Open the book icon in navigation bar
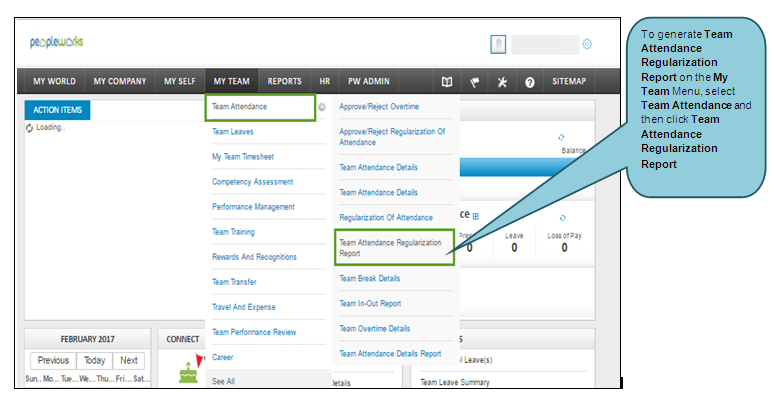Image resolution: width=775 pixels, height=399 pixels. (447, 82)
